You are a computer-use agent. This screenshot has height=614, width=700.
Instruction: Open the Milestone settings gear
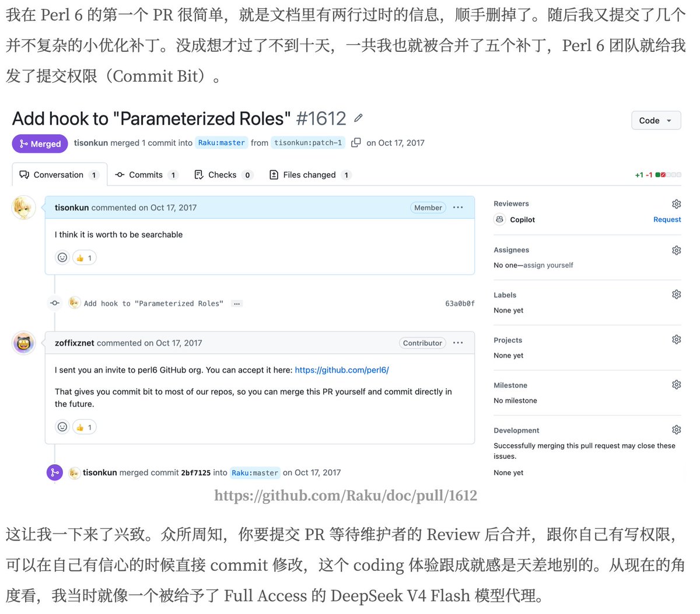tap(676, 384)
